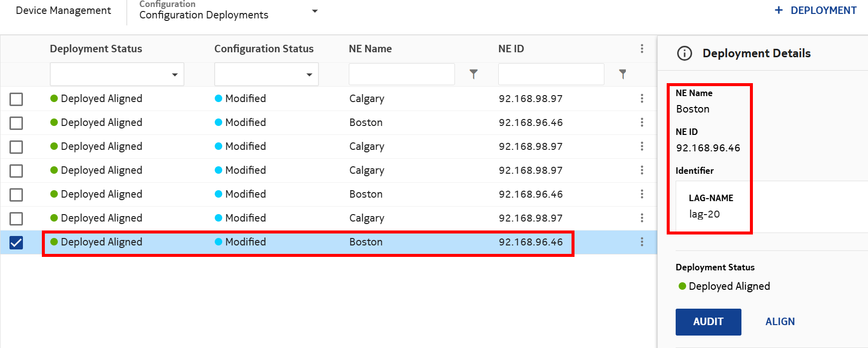Expand the Configuration Deployments view selector
Image resolution: width=868 pixels, height=348 pixels.
point(314,11)
